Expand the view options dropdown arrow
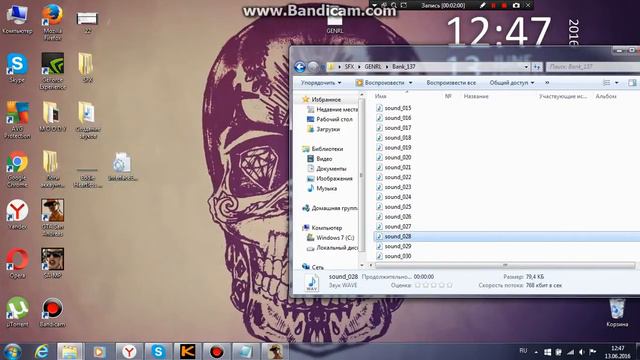 click(617, 83)
